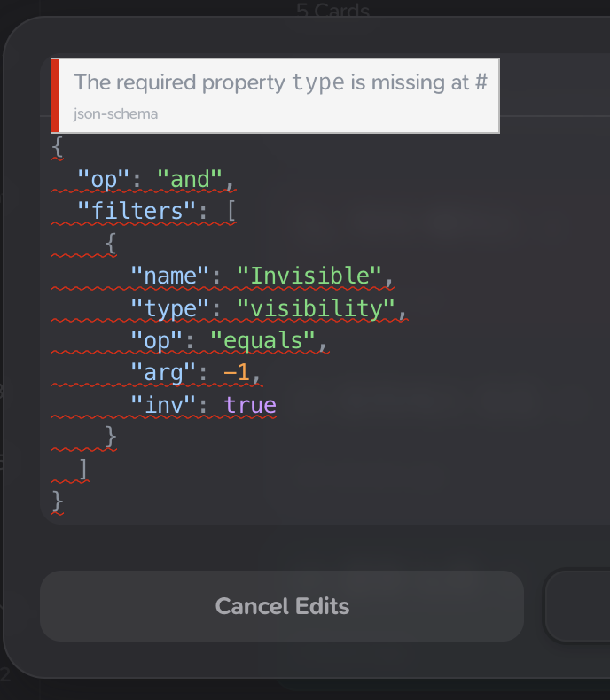
Task: Click the Cancel Edits button
Action: (x=281, y=606)
